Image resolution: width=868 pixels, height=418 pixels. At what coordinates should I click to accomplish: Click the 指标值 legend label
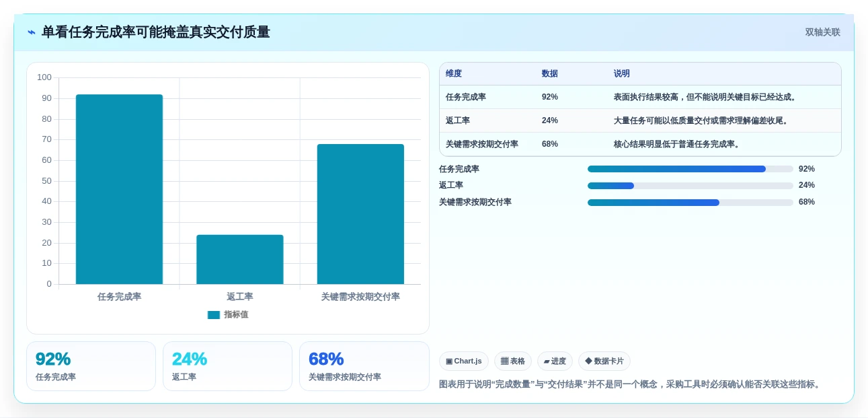pos(236,315)
